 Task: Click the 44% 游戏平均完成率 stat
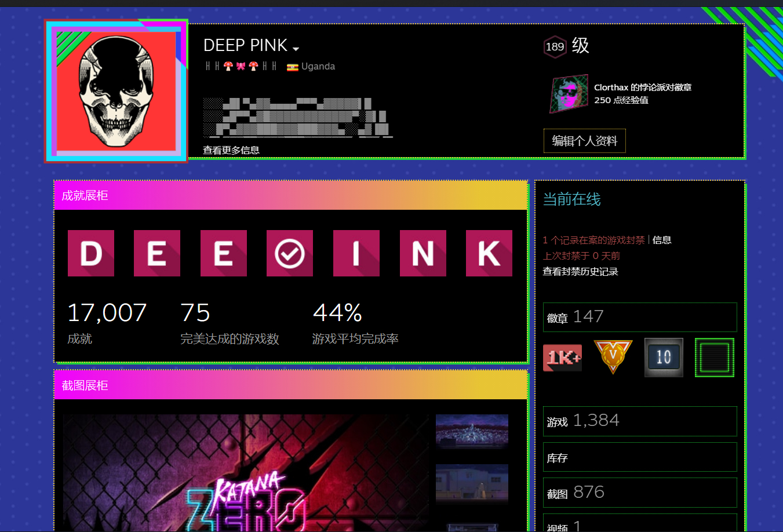coord(355,323)
